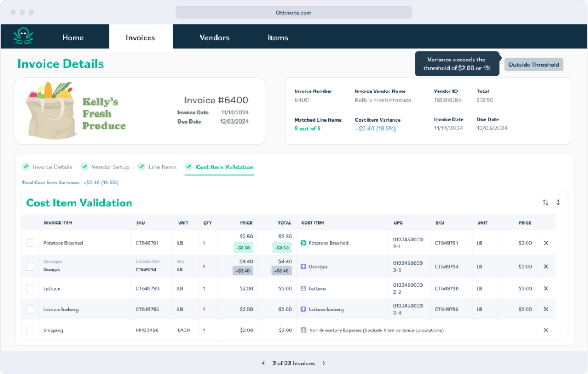This screenshot has height=374, width=588.
Task: Click the corrected Oranges SKU CT649794
Action: [x=146, y=269]
